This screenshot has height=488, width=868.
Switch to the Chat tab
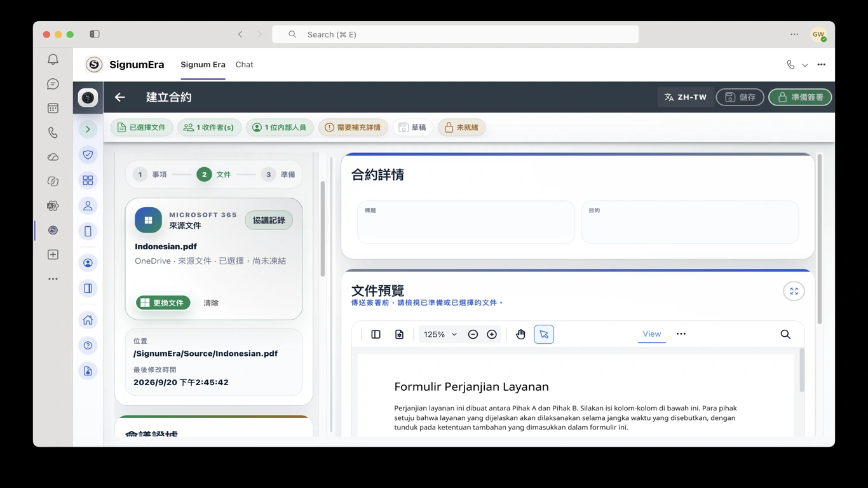pyautogui.click(x=244, y=65)
